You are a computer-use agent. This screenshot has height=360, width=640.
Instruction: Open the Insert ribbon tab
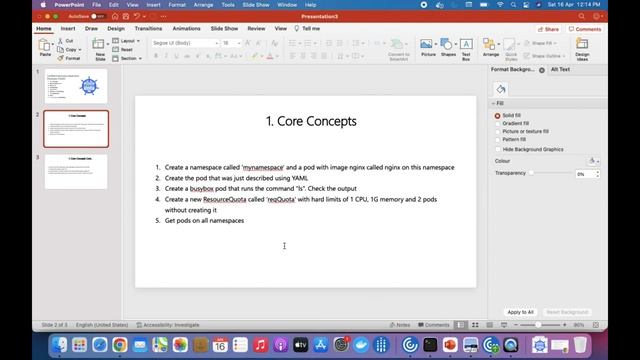[68, 29]
